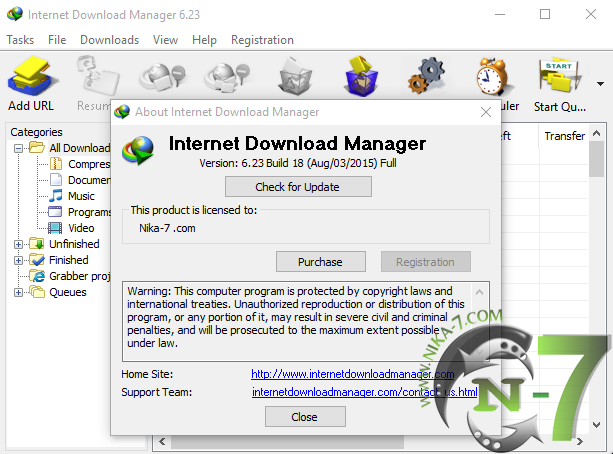The height and width of the screenshot is (454, 613).
Task: Open the Registration menu
Action: click(x=262, y=40)
